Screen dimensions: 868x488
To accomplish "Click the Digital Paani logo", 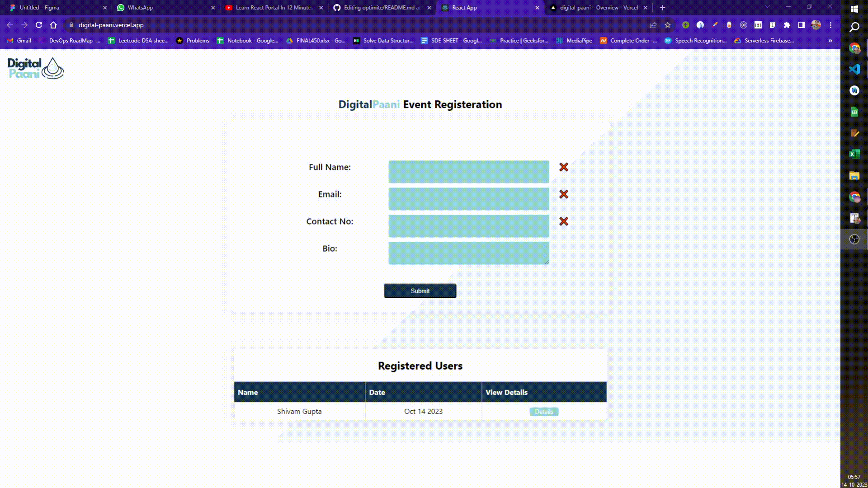I will pyautogui.click(x=36, y=68).
